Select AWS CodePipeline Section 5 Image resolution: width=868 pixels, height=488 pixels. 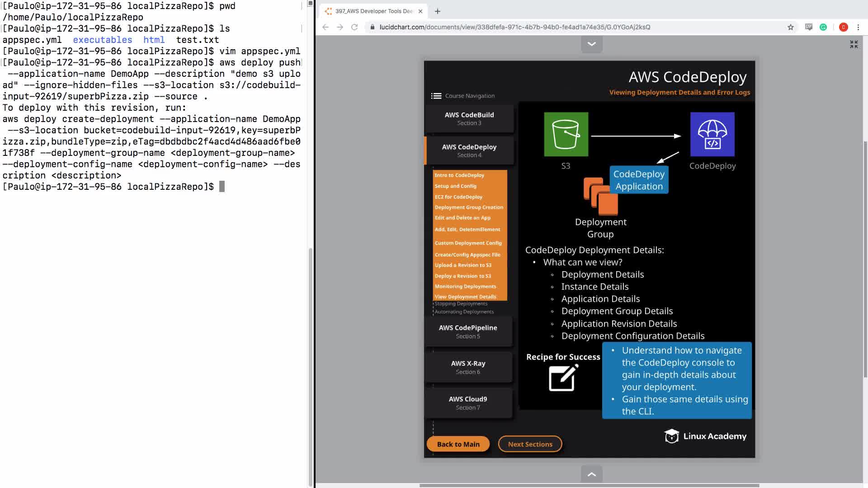point(468,331)
